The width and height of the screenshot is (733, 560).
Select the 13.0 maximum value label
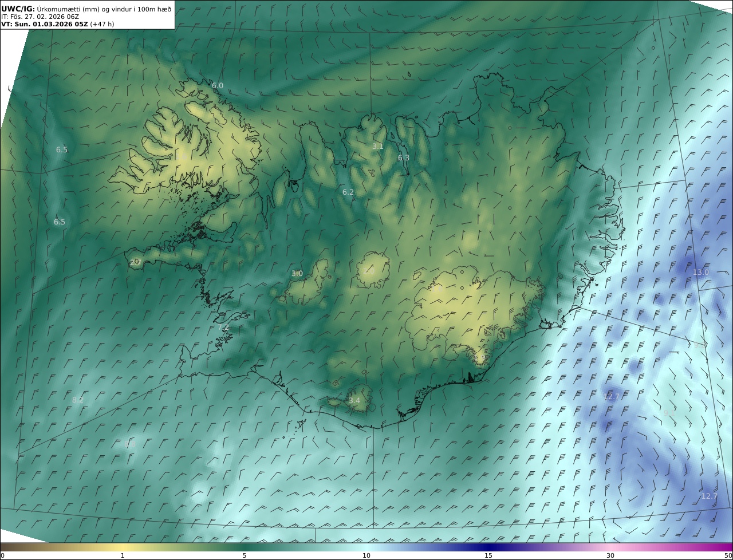coord(701,273)
